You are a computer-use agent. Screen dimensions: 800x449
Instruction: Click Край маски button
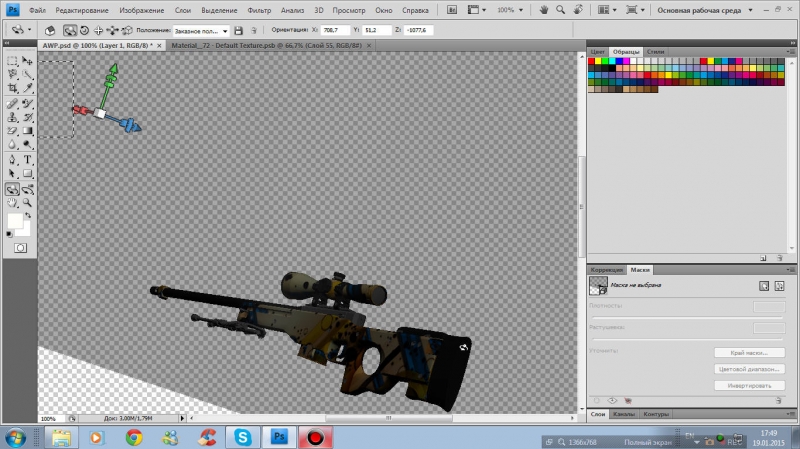pyautogui.click(x=749, y=353)
